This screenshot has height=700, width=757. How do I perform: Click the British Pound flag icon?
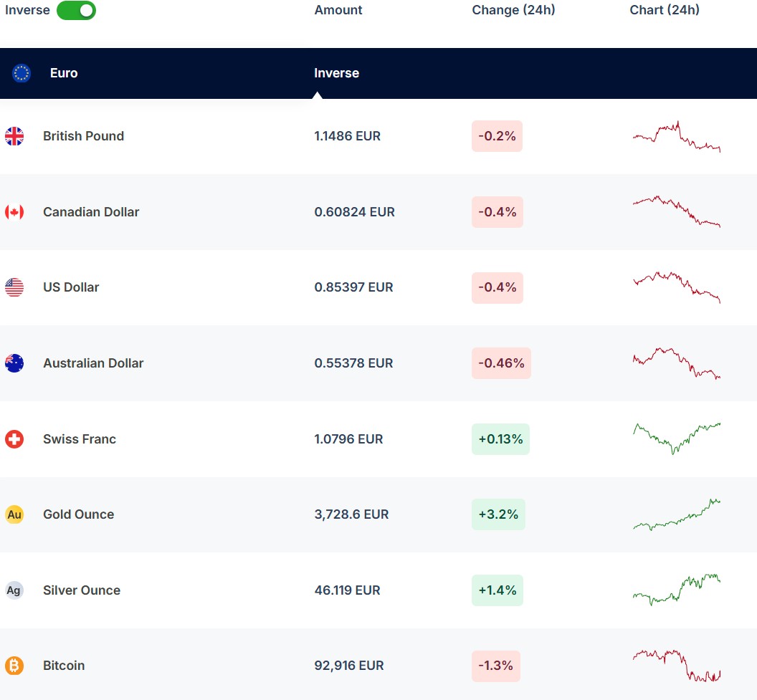(x=14, y=136)
